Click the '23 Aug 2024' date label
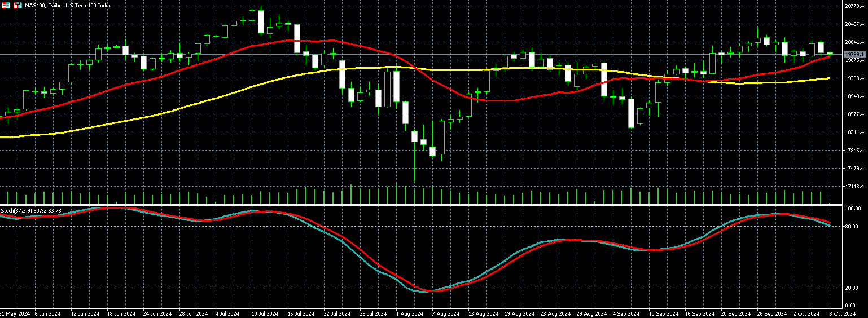Image resolution: width=868 pixels, height=318 pixels. click(556, 313)
